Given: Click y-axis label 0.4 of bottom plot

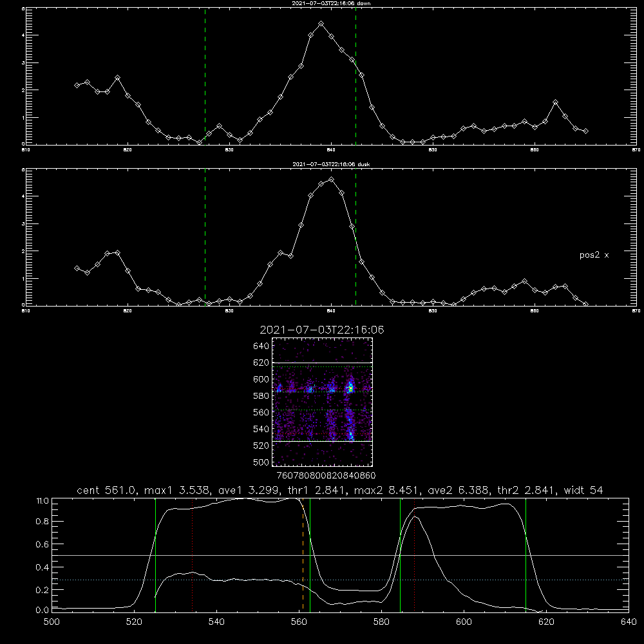Looking at the screenshot, I should coord(43,567).
